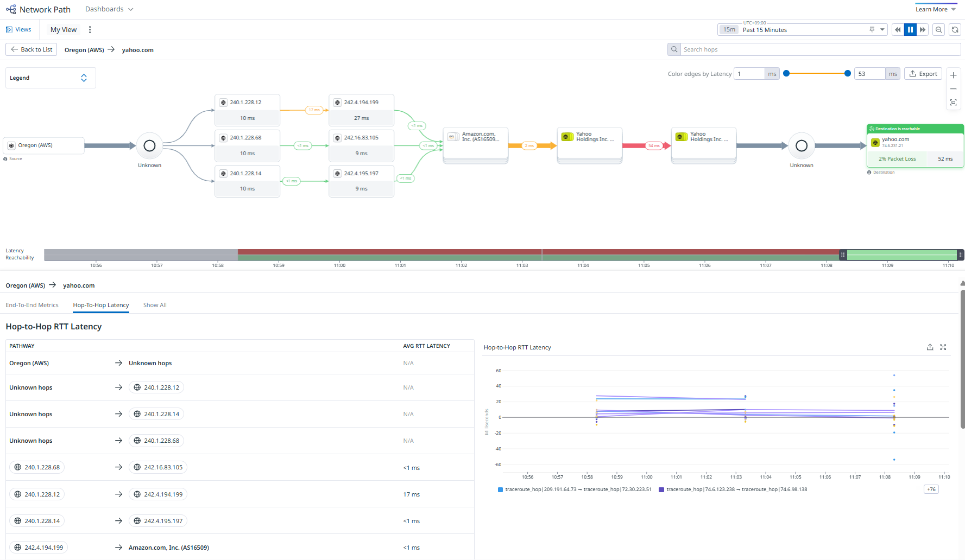965x560 pixels.
Task: Select the Show All tab
Action: click(155, 305)
